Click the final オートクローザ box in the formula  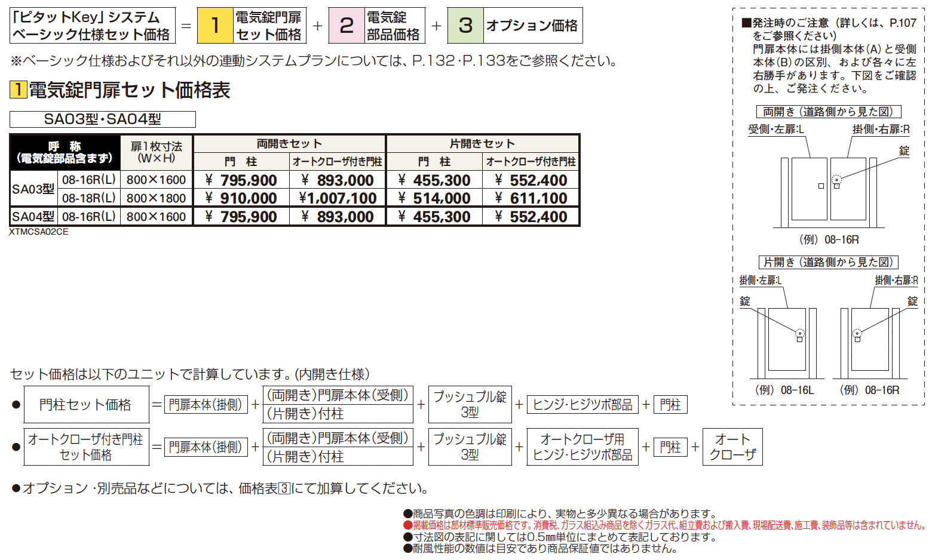(732, 447)
